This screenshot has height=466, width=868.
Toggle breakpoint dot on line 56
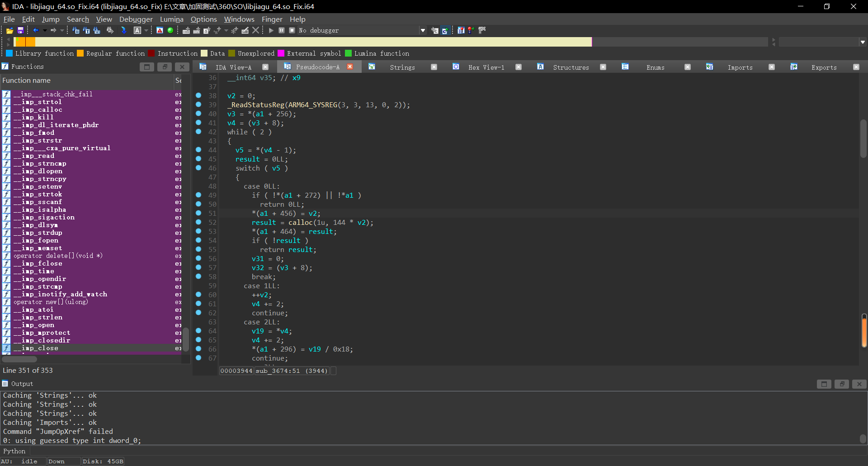198,258
